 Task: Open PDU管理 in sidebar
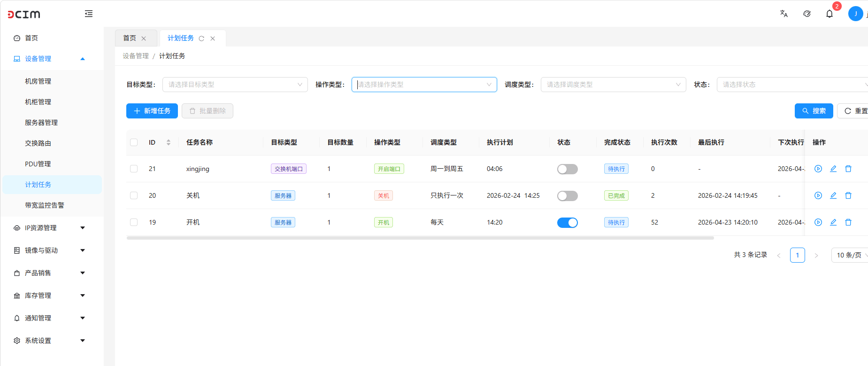51,164
